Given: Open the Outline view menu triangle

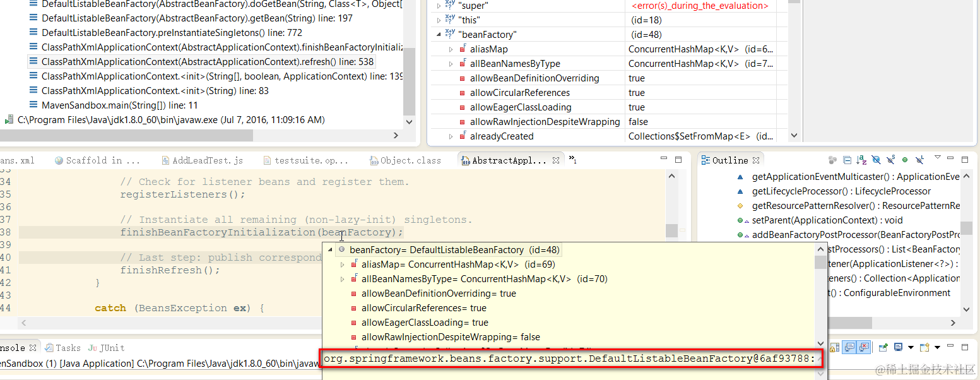Looking at the screenshot, I should [x=938, y=157].
